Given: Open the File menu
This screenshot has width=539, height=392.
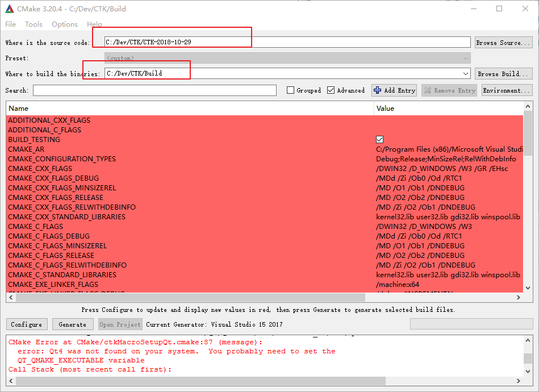Looking at the screenshot, I should coord(10,24).
